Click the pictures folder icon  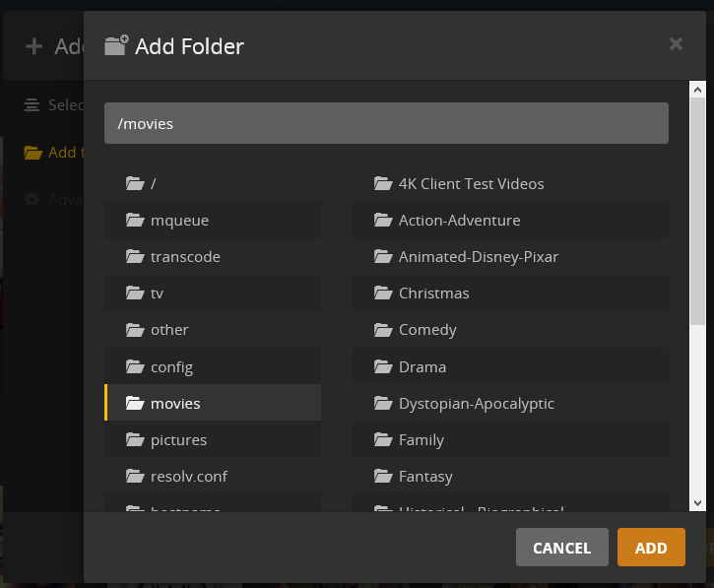[135, 439]
